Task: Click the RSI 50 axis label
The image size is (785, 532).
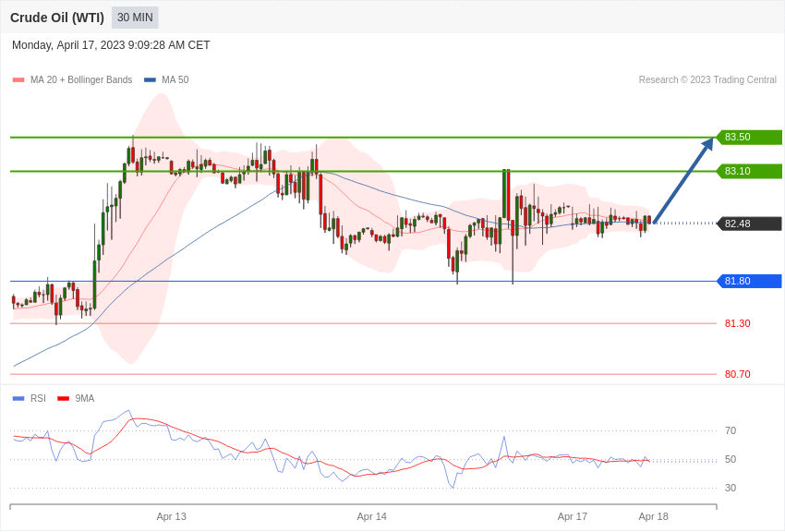Action: [731, 459]
